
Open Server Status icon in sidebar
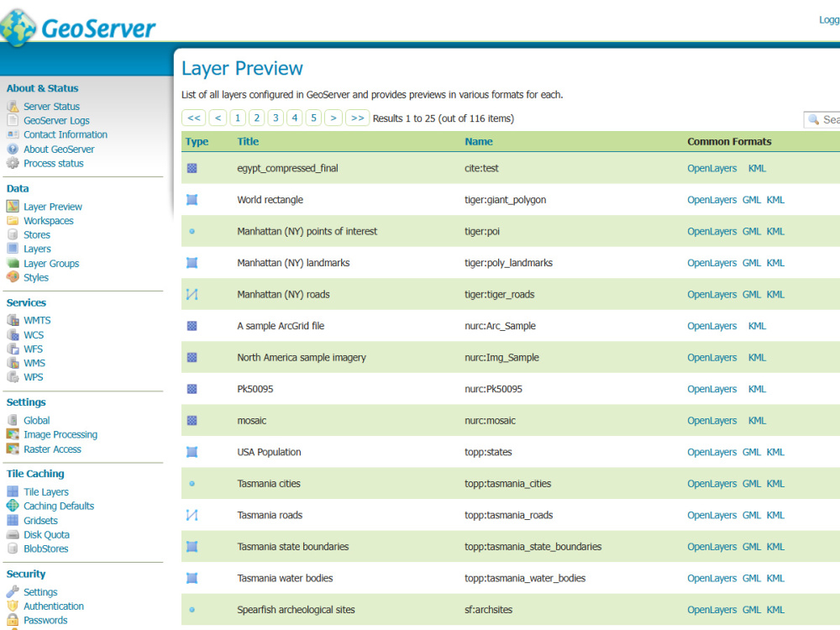pyautogui.click(x=13, y=106)
